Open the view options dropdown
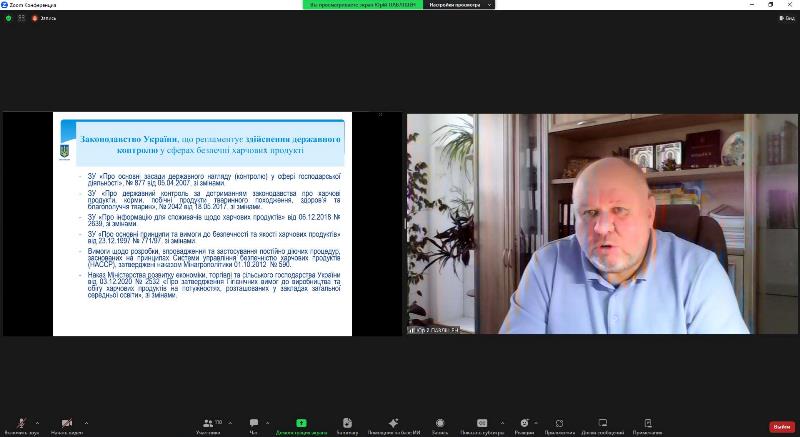This screenshot has height=437, width=800. pos(461,5)
